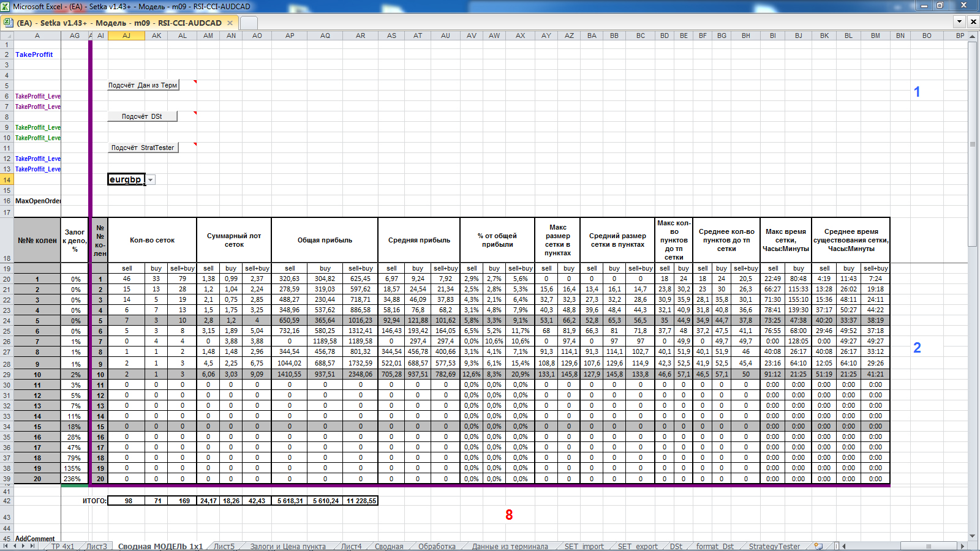Open the Залоги и Цена пункта sheet
Screen dimensions: 980x551
pos(288,546)
